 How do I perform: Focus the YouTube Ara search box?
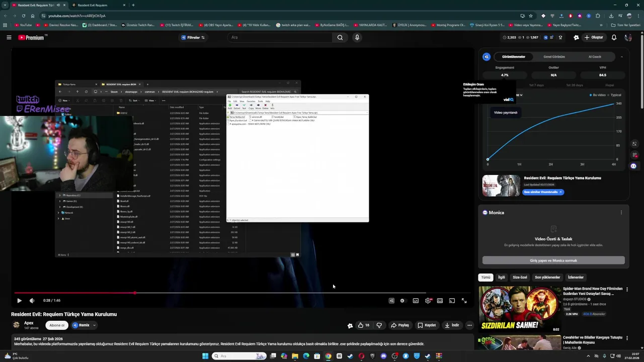coord(280,37)
